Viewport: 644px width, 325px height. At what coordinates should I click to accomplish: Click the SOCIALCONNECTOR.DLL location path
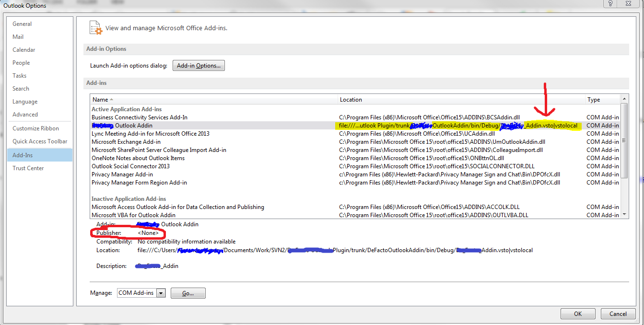tap(437, 166)
